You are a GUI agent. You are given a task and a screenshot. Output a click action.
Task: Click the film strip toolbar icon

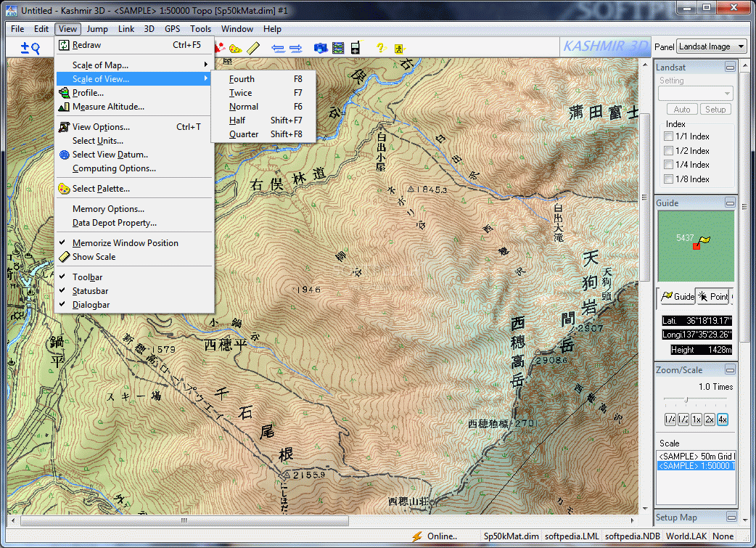[339, 48]
